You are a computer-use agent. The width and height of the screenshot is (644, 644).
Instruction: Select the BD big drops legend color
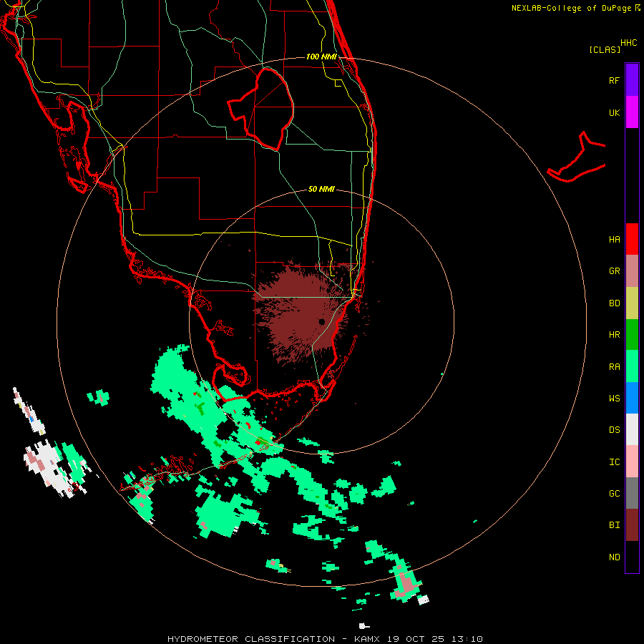pos(632,303)
